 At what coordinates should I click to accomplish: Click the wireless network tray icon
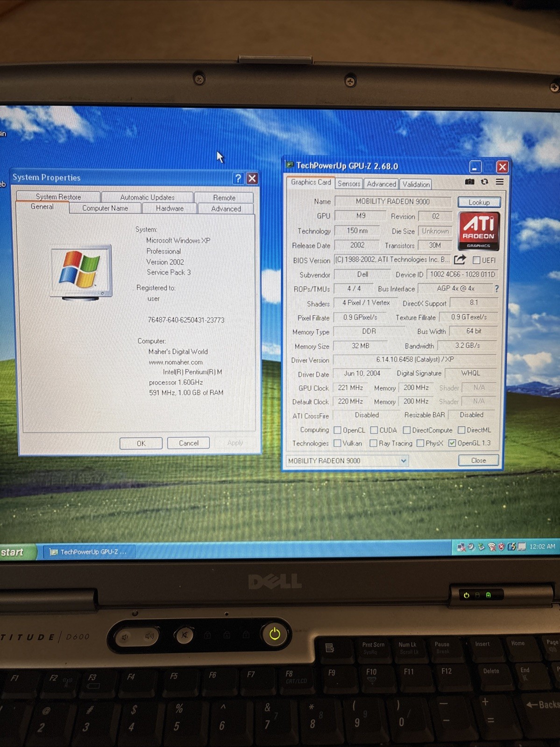pyautogui.click(x=492, y=547)
